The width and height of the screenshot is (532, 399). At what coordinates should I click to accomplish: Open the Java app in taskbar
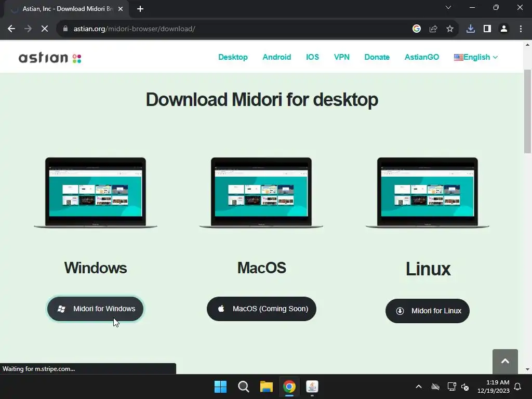[x=312, y=387]
